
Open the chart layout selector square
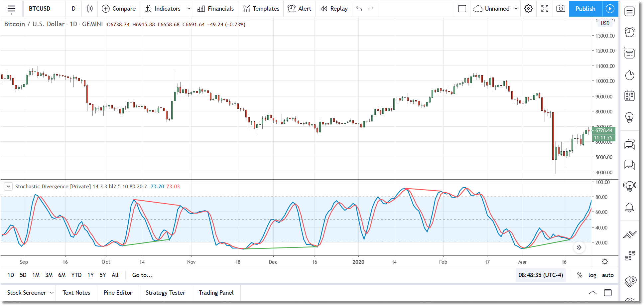pos(462,9)
